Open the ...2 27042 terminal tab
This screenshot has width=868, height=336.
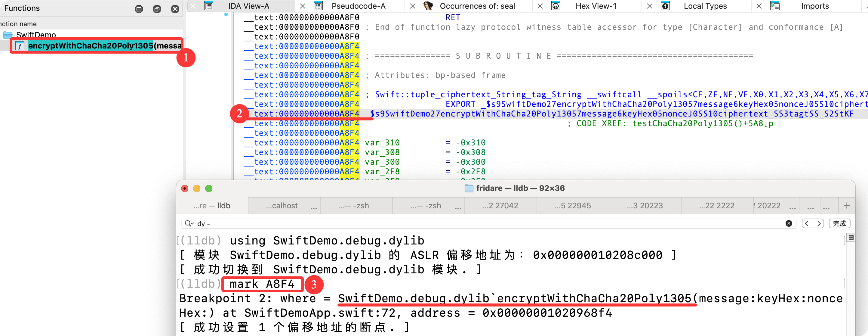point(500,205)
